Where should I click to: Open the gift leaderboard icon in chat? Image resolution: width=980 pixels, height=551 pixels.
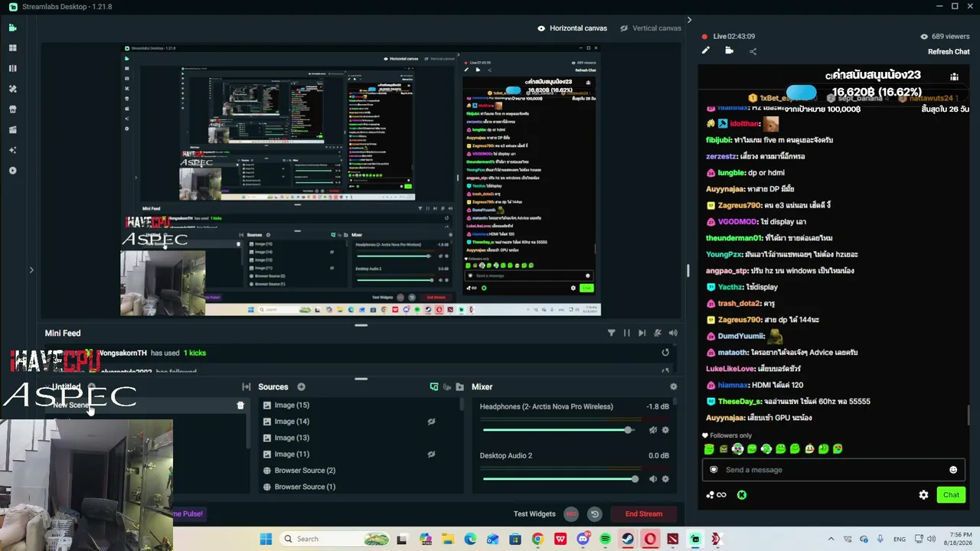tap(954, 77)
